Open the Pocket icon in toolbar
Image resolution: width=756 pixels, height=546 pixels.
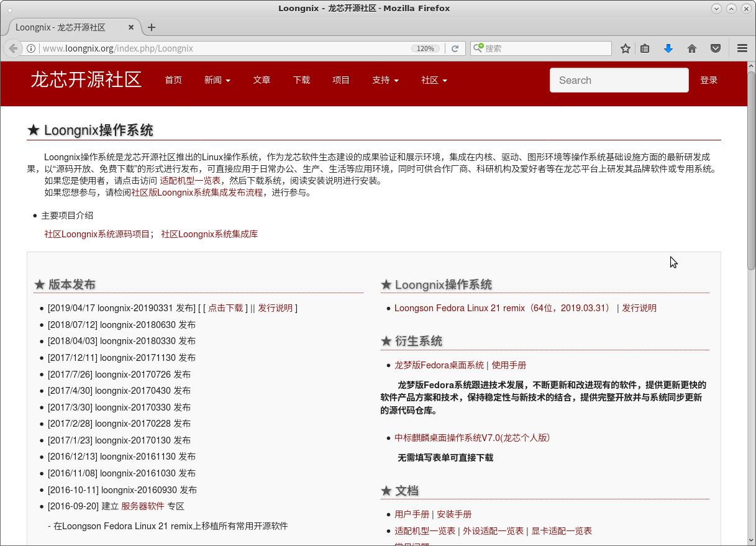click(x=716, y=48)
